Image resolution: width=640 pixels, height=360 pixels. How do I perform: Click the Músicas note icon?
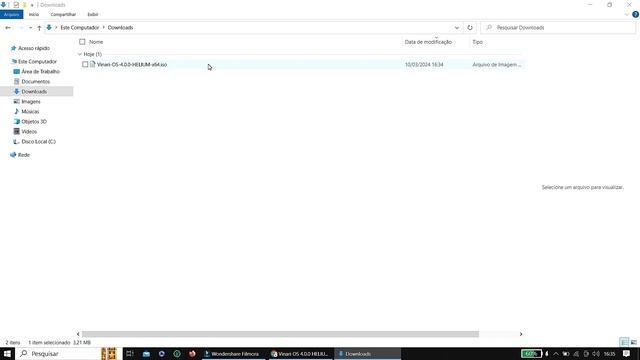[16, 111]
